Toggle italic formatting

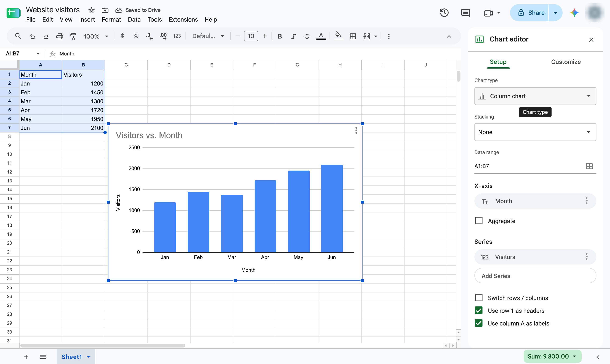coord(293,36)
